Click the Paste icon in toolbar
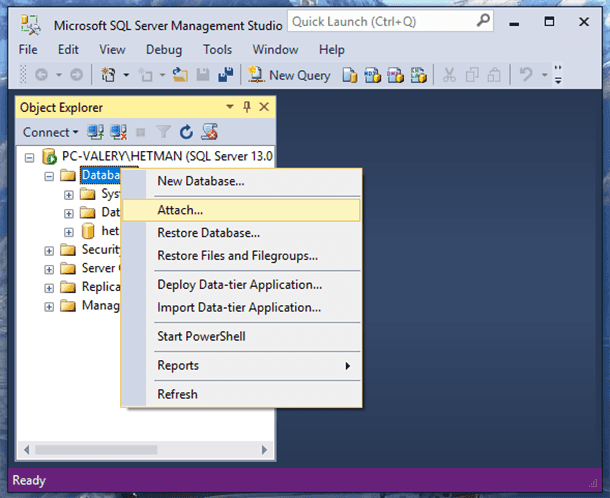The height and width of the screenshot is (498, 610). [494, 75]
